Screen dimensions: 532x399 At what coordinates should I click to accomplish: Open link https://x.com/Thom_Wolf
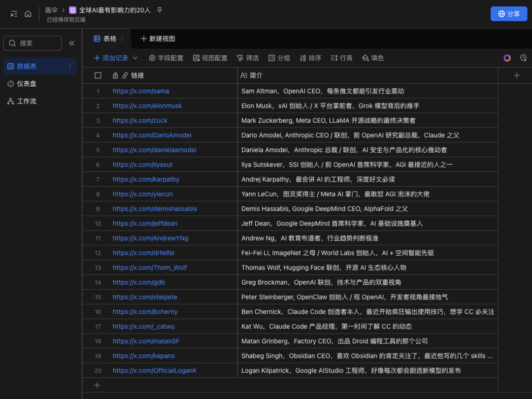coord(150,267)
